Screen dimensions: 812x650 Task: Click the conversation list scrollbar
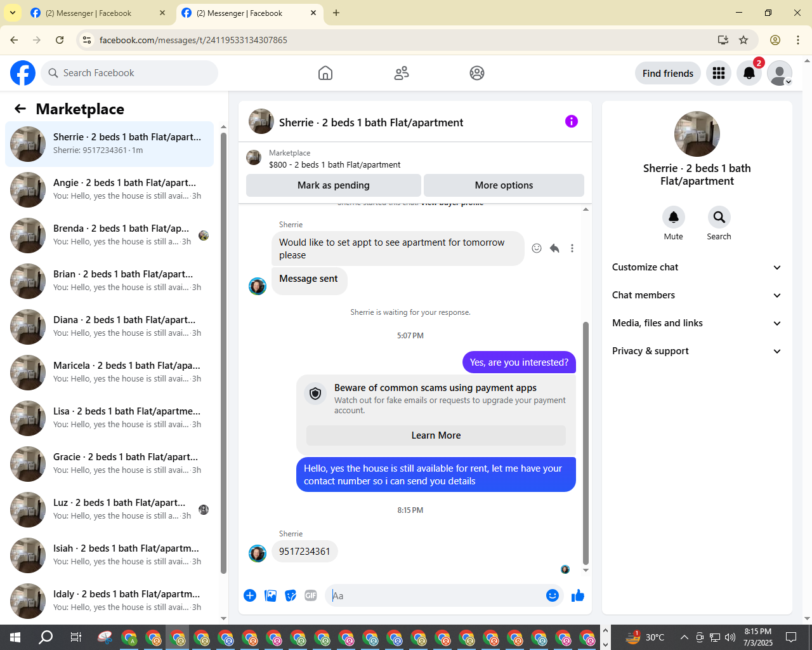point(223,353)
